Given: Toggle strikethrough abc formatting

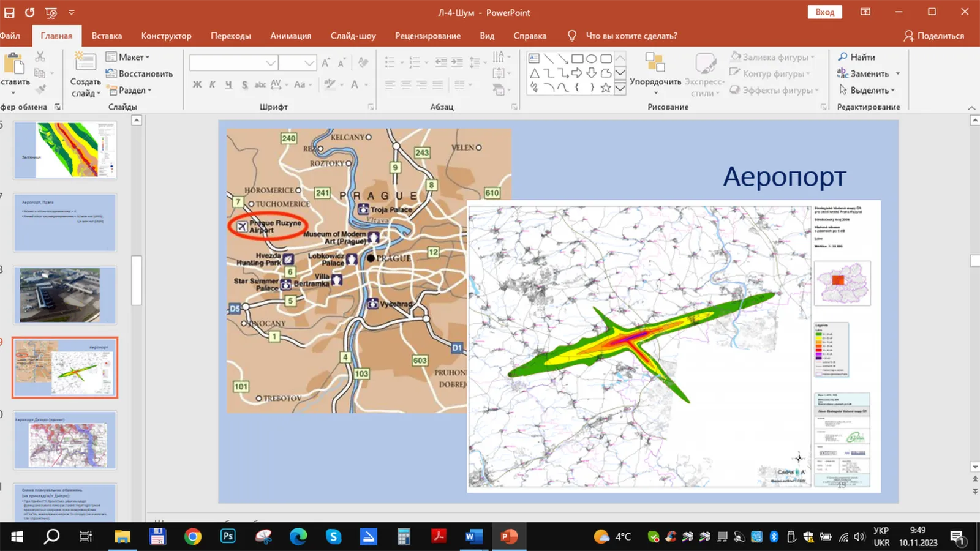Looking at the screenshot, I should tap(260, 84).
